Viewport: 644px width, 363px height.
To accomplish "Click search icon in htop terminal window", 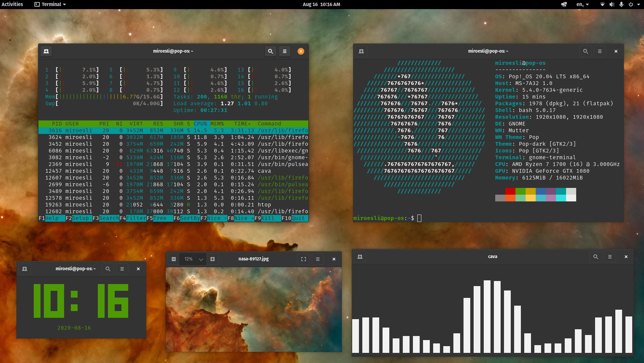I will pyautogui.click(x=271, y=51).
